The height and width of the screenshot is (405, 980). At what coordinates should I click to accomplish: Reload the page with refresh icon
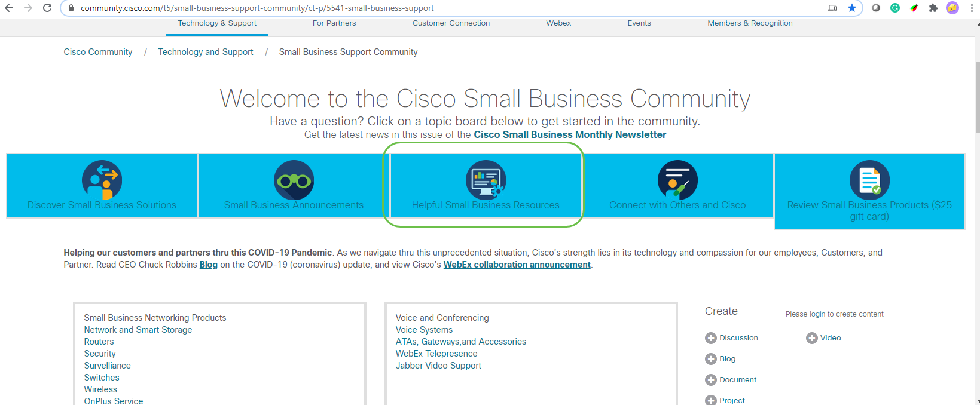(x=47, y=8)
